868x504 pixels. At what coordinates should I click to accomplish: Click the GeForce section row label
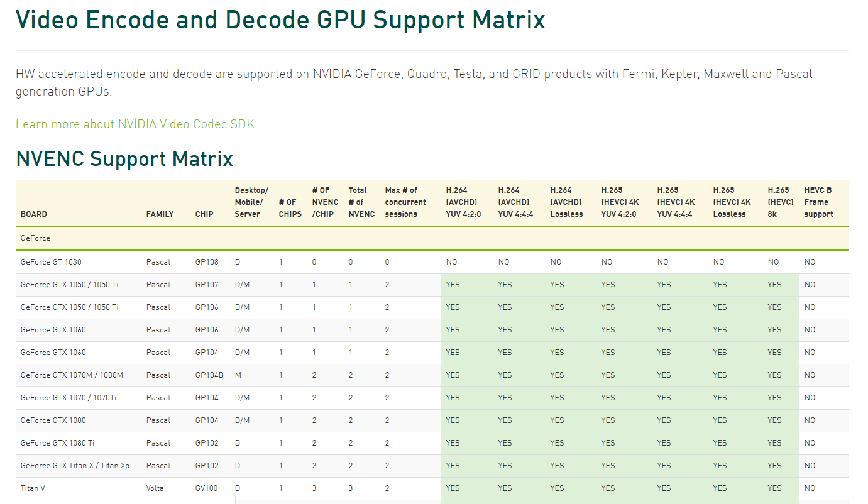coord(35,239)
